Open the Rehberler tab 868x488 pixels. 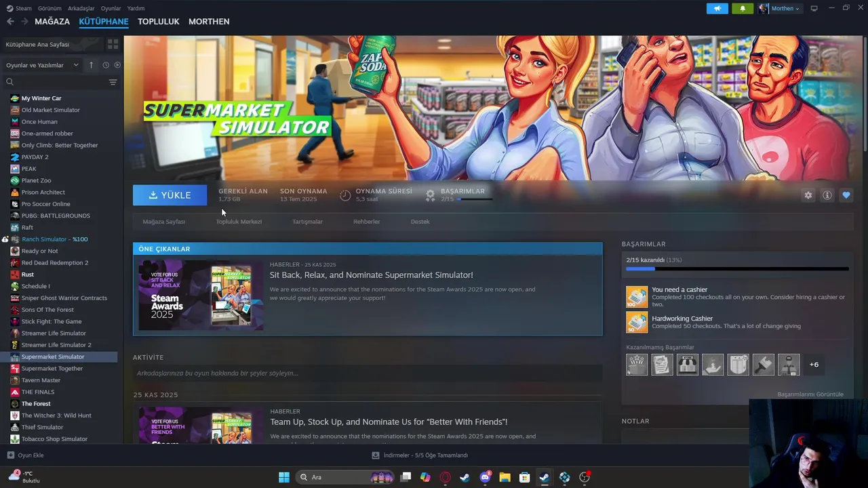click(x=366, y=222)
